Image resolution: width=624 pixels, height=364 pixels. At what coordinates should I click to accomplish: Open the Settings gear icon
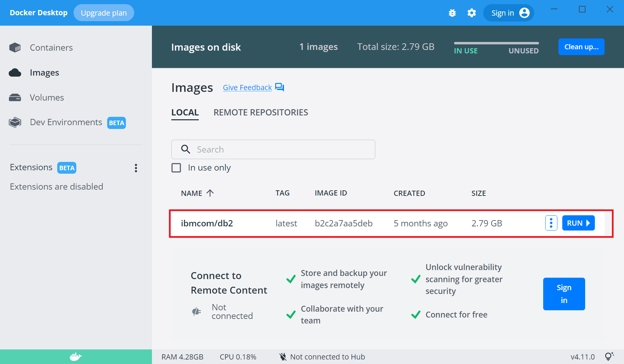pos(471,13)
